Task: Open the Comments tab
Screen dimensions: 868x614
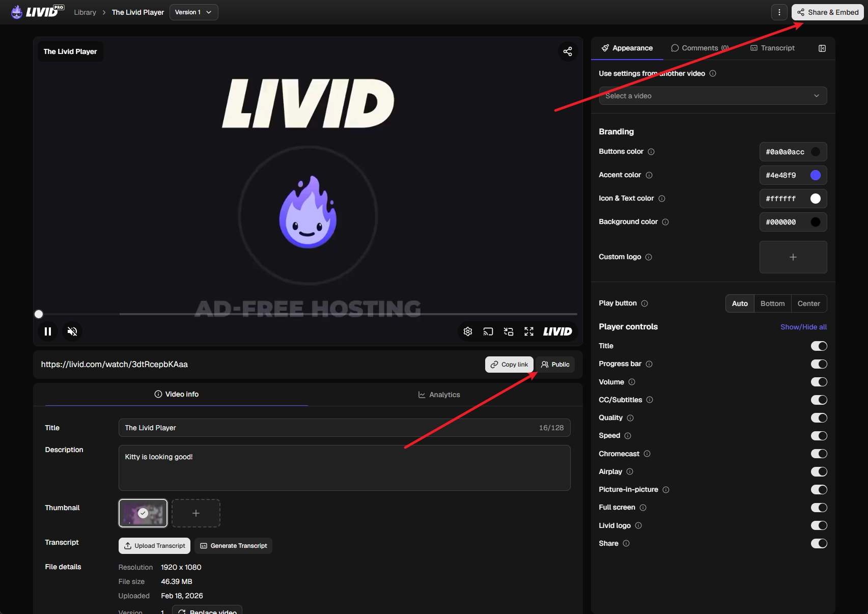Action: pyautogui.click(x=700, y=48)
